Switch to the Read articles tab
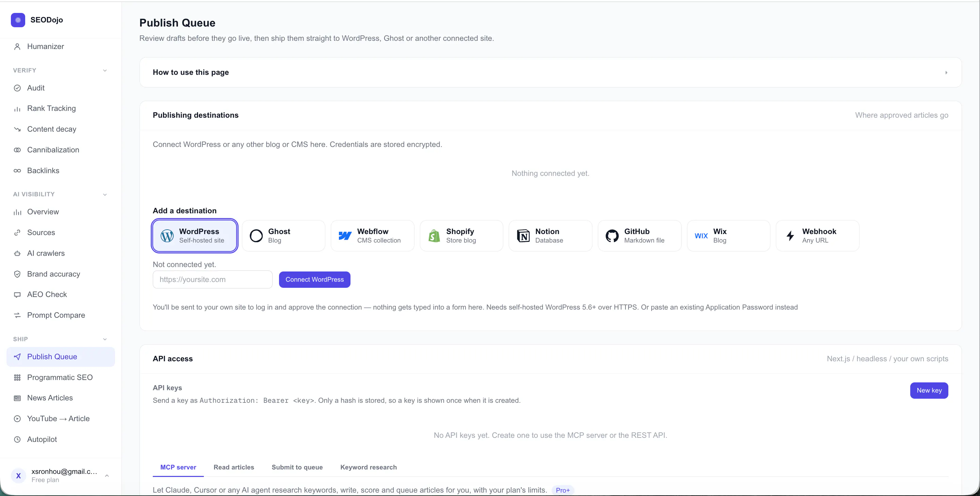 [233, 467]
